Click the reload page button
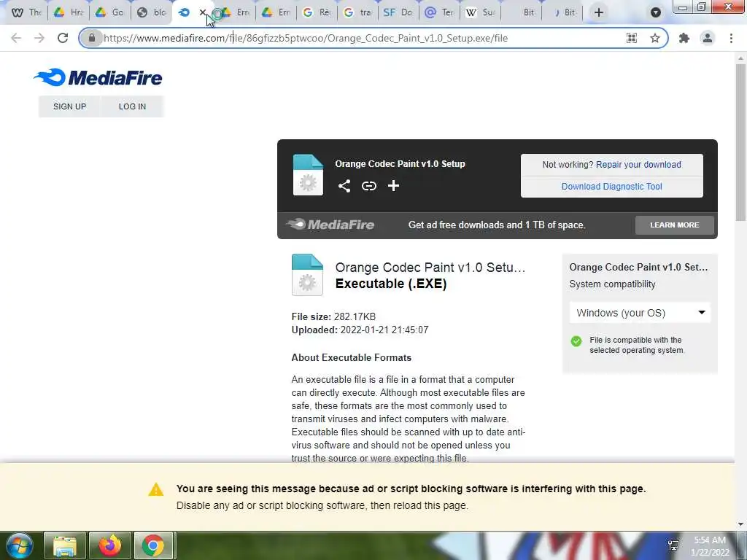Image resolution: width=747 pixels, height=560 pixels. tap(63, 38)
